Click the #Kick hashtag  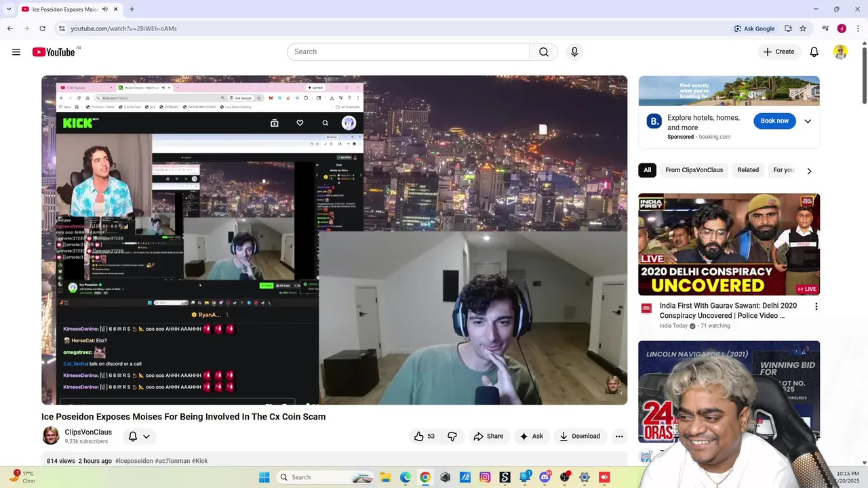[200, 461]
